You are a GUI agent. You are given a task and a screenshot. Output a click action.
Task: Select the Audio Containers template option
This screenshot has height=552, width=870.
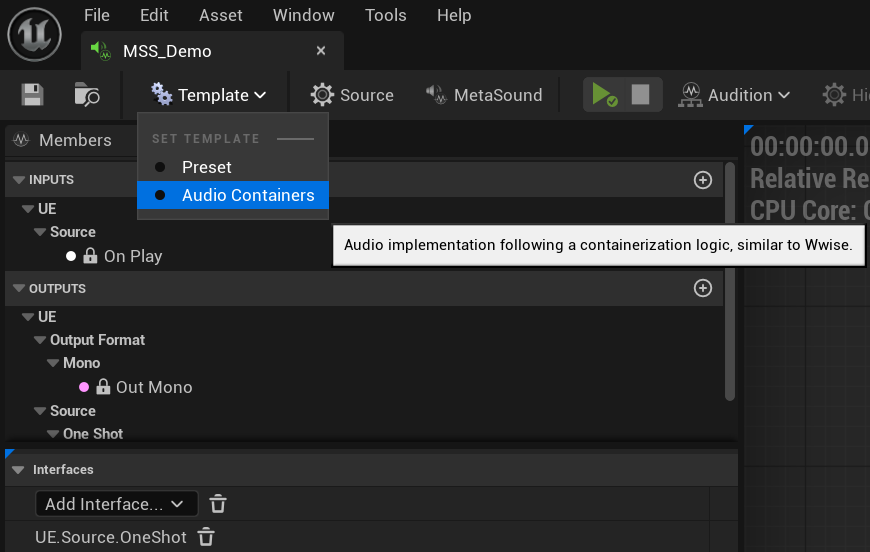233,195
